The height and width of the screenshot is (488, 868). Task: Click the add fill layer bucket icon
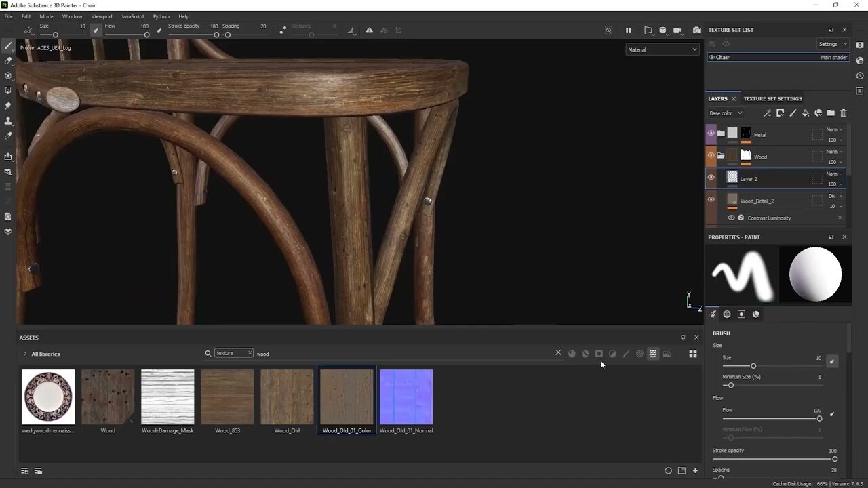coord(806,113)
